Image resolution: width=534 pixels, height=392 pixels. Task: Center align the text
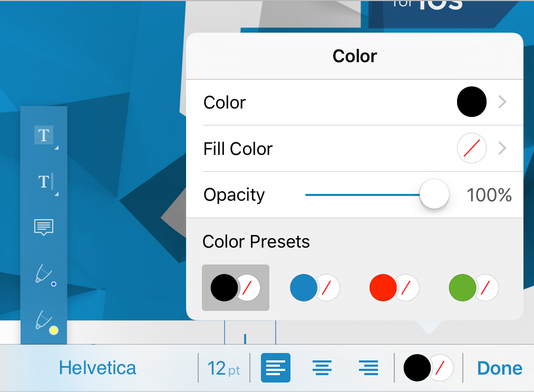322,368
